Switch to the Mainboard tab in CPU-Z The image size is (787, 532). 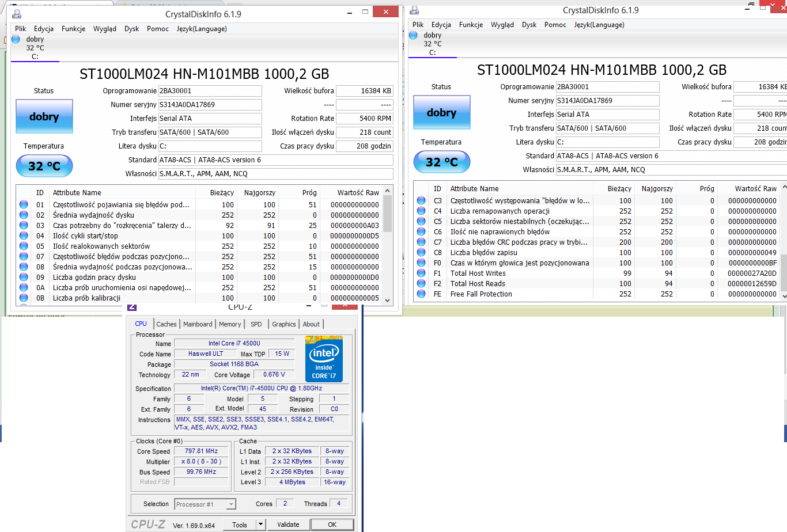pyautogui.click(x=198, y=324)
